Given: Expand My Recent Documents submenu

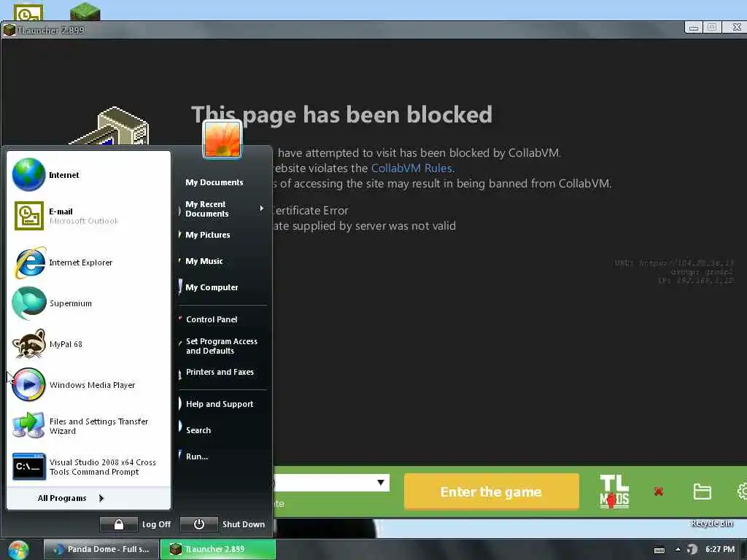Looking at the screenshot, I should tap(222, 209).
